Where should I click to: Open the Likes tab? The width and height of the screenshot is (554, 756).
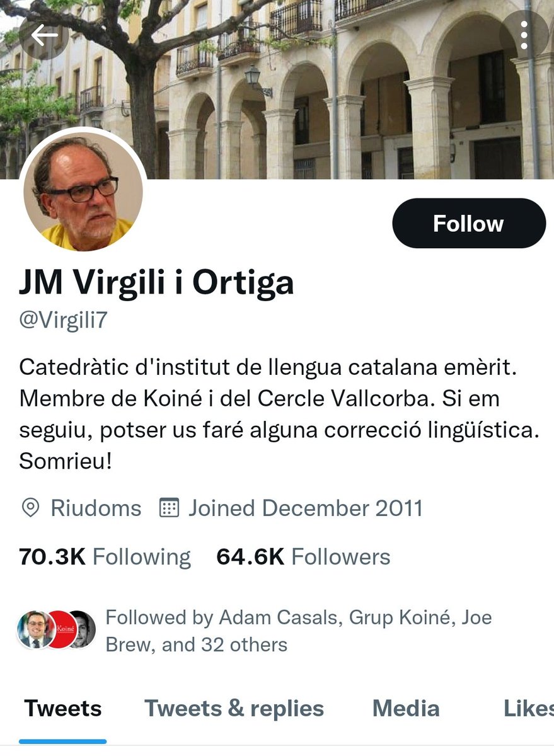[x=528, y=709]
